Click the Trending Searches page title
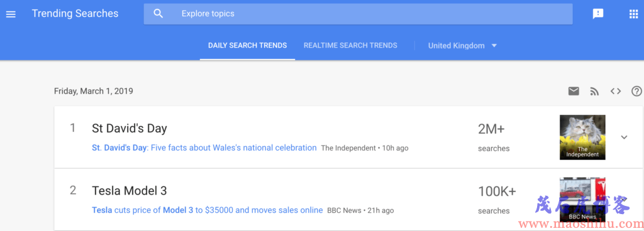 [x=75, y=14]
